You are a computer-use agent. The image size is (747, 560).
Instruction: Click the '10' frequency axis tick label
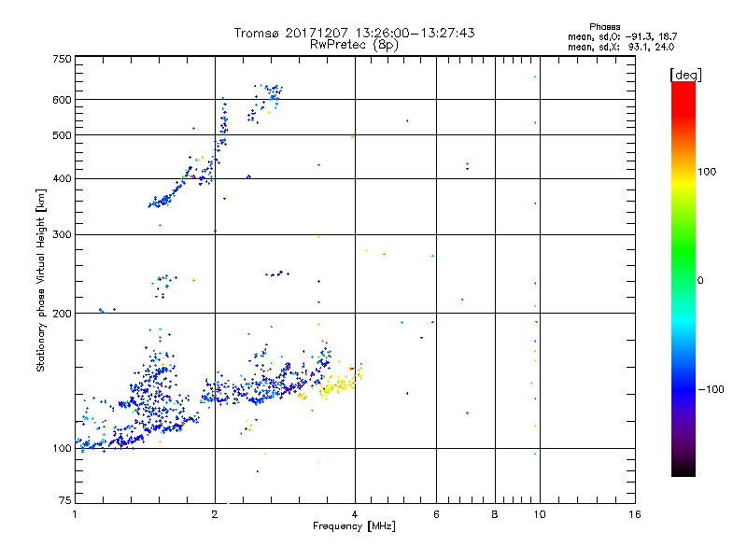pyautogui.click(x=540, y=514)
